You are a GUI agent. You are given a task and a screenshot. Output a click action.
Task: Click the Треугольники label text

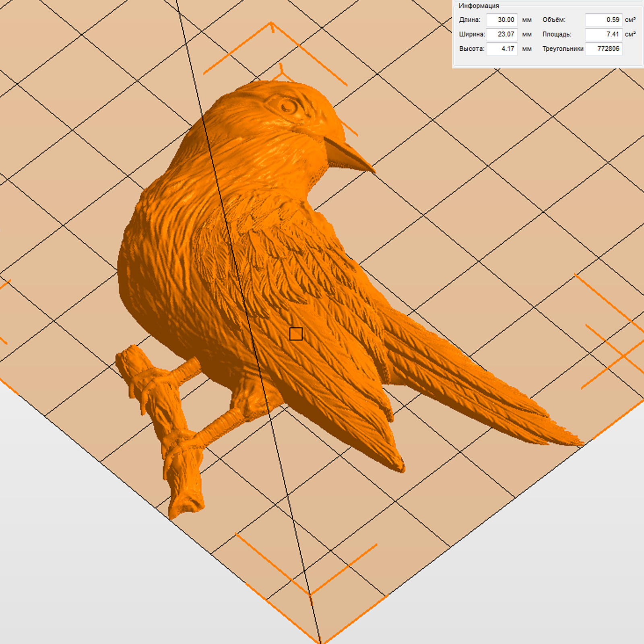[x=562, y=49]
